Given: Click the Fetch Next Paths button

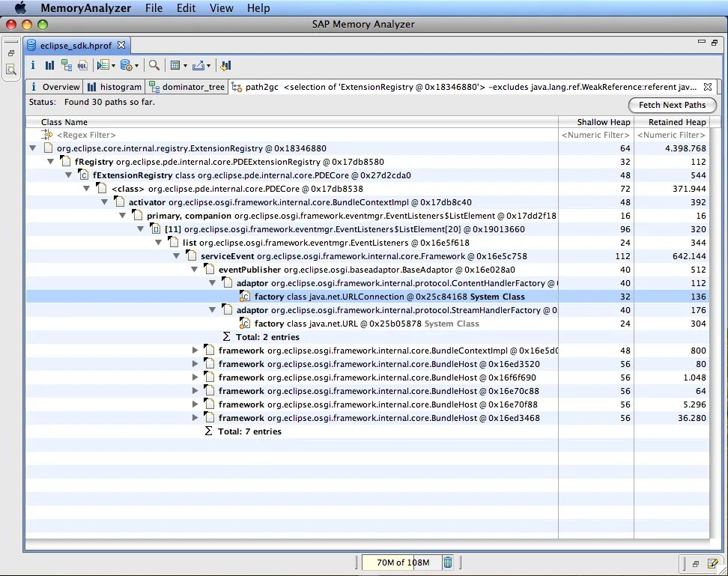Looking at the screenshot, I should (672, 105).
